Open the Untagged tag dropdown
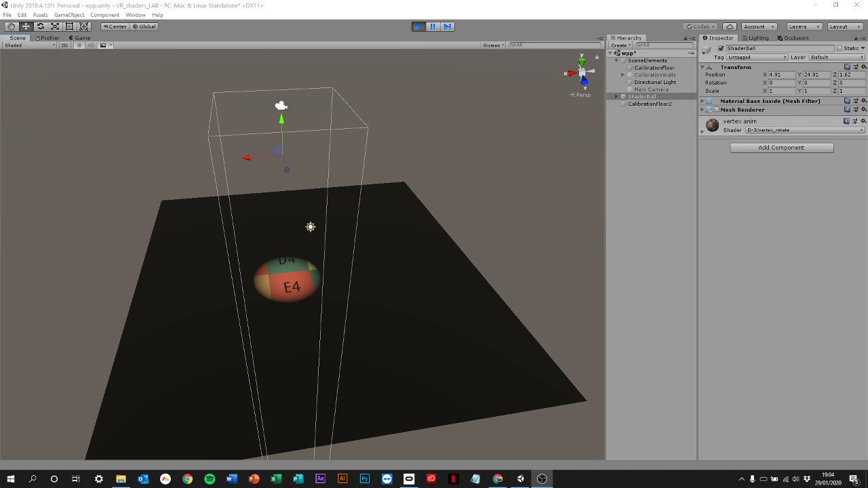 tap(755, 57)
